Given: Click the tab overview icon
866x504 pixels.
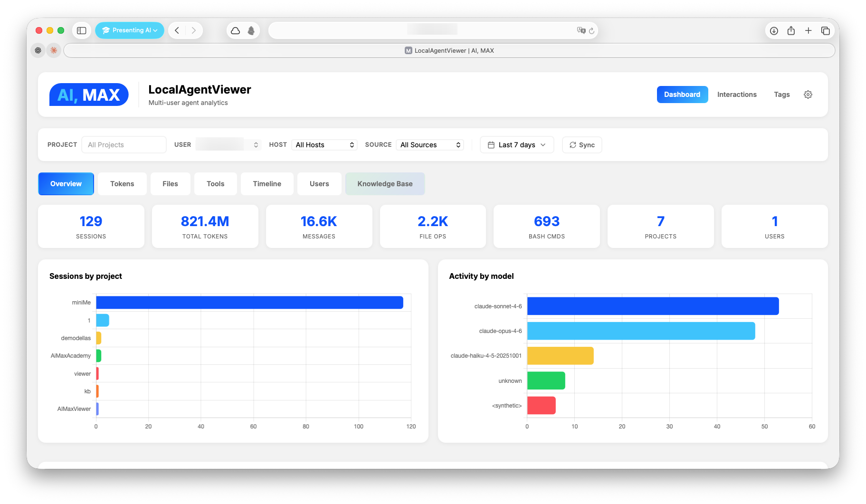Looking at the screenshot, I should [826, 30].
